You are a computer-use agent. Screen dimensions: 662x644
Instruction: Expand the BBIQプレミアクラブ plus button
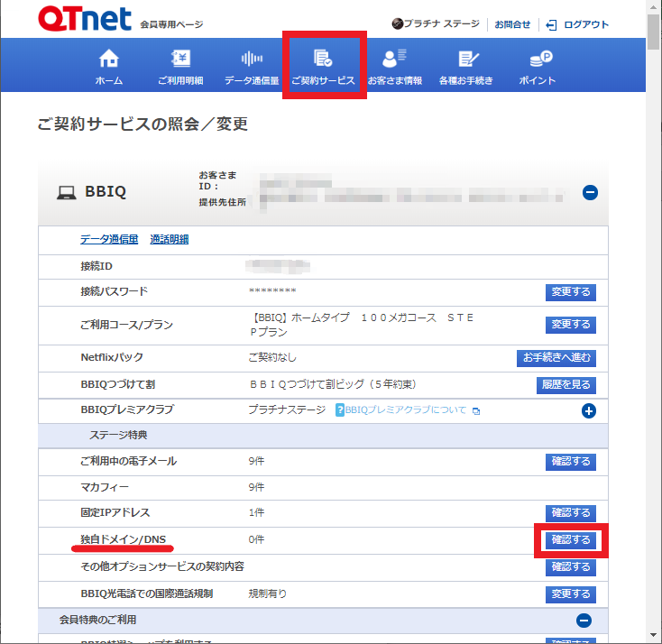[x=589, y=411]
